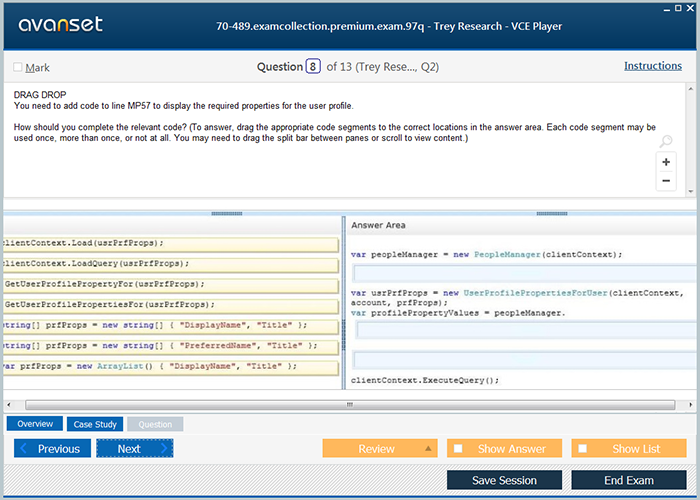Click the question pane scroll-down arrow

click(x=691, y=192)
